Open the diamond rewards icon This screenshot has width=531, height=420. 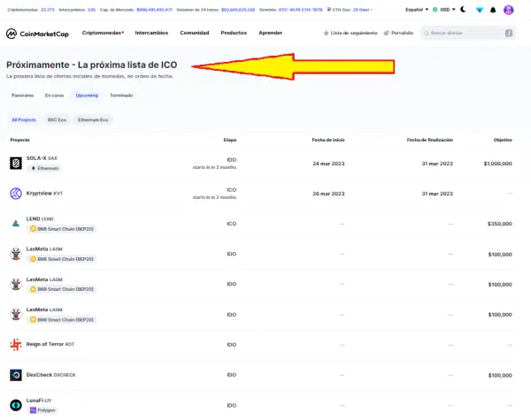click(479, 10)
